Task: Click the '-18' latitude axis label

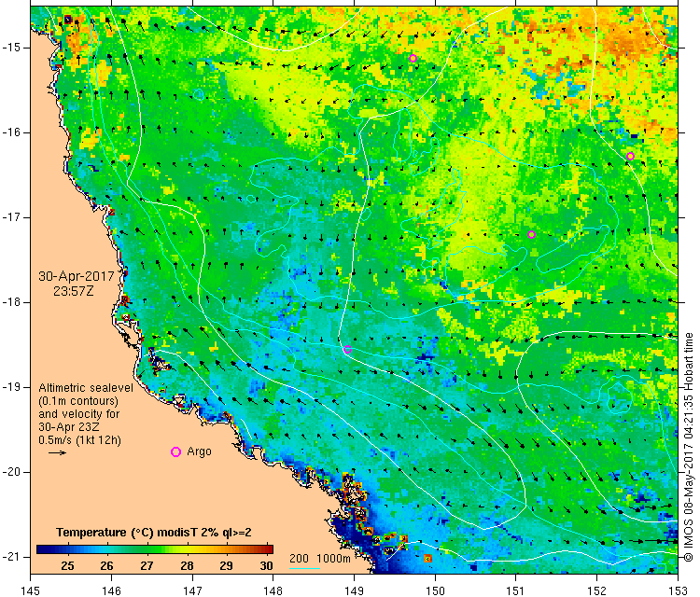Action: [x=10, y=302]
